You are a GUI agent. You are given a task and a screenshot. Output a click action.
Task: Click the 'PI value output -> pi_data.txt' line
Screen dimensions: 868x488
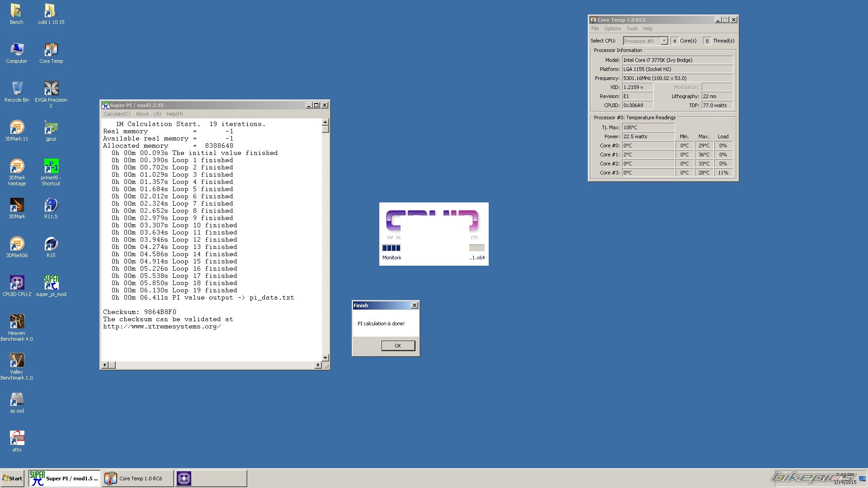[203, 297]
